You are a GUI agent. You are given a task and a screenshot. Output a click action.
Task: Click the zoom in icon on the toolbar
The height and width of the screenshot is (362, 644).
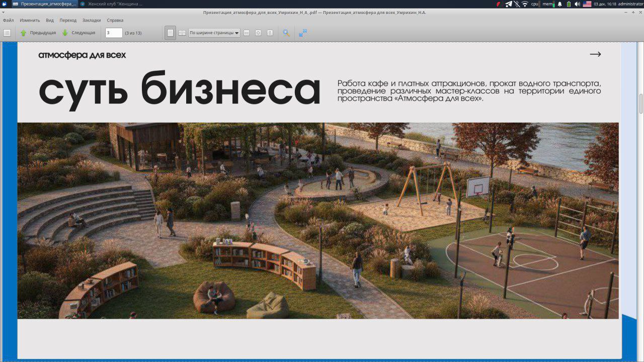point(258,32)
